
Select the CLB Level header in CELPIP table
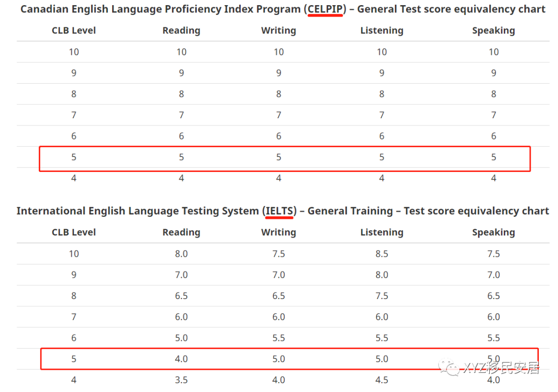pyautogui.click(x=74, y=30)
